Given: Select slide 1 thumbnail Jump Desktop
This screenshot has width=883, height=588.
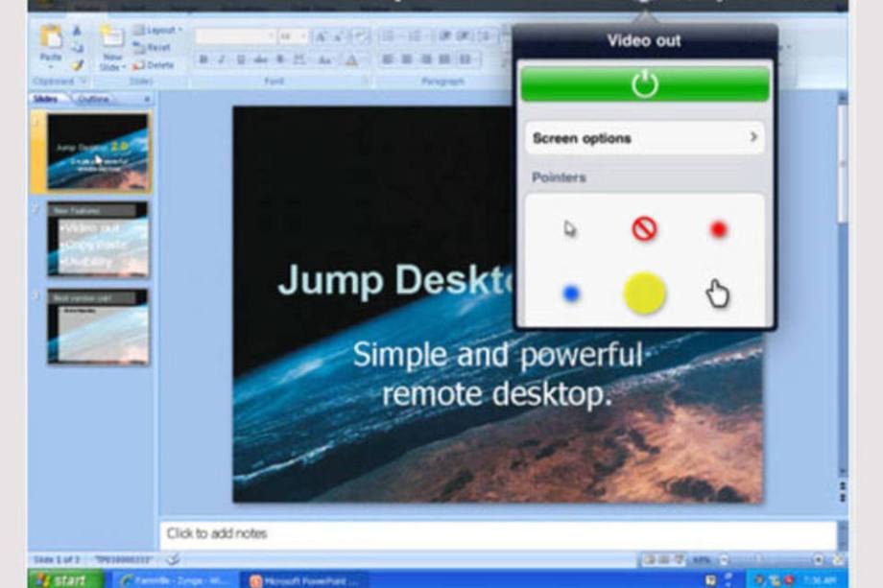Looking at the screenshot, I should click(x=98, y=152).
